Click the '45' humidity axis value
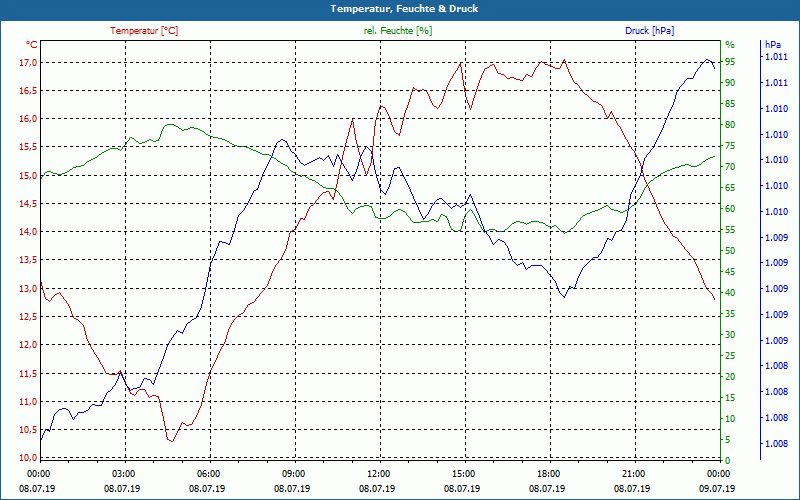800x500 pixels. (x=730, y=271)
